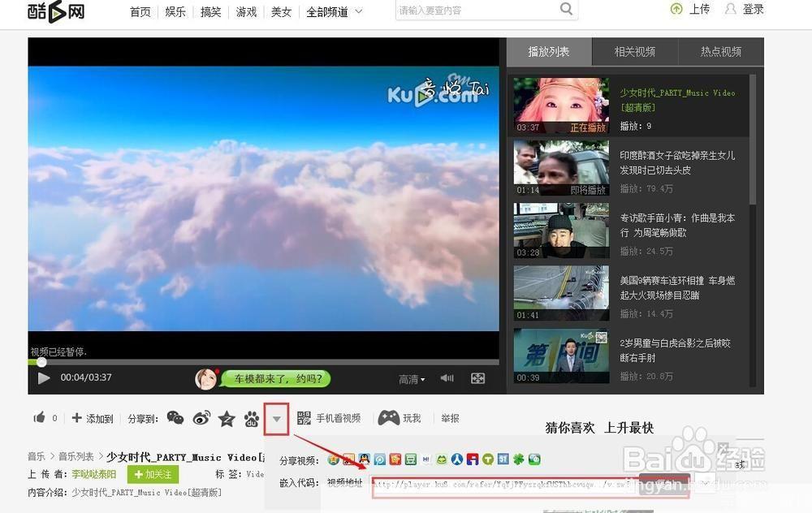
Task: Click 登录 link
Action: point(753,9)
